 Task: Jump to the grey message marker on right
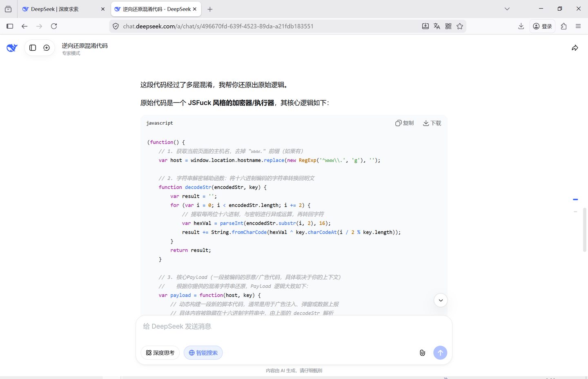[x=575, y=212]
